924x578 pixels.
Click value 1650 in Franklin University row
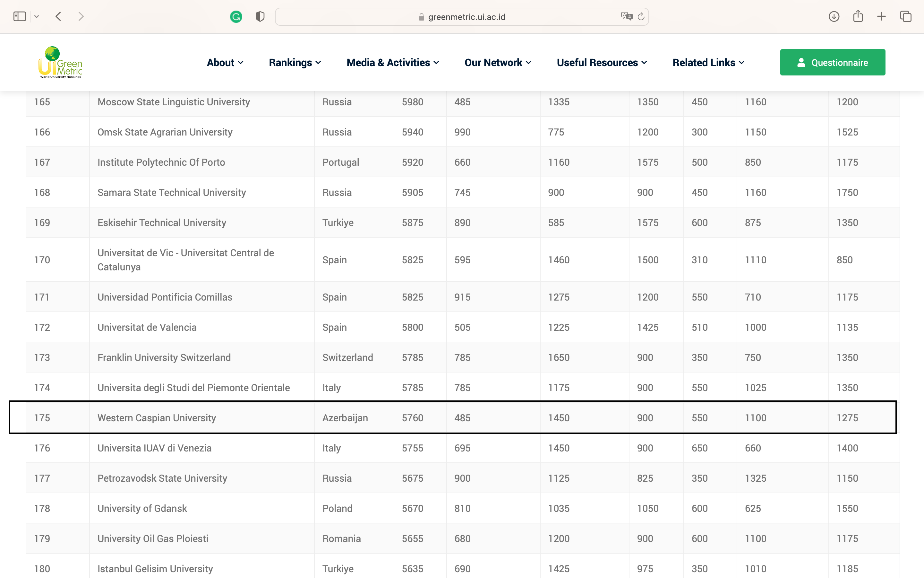[x=559, y=358]
